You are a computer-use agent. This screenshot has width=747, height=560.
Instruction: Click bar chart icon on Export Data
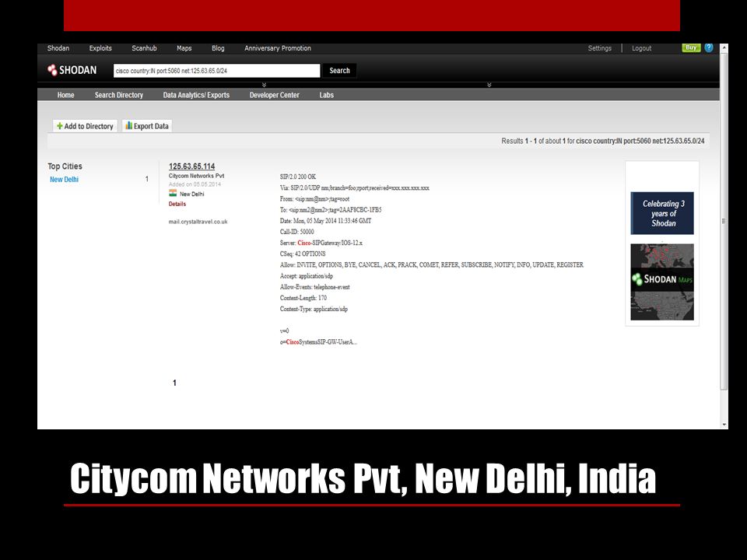[x=128, y=125]
